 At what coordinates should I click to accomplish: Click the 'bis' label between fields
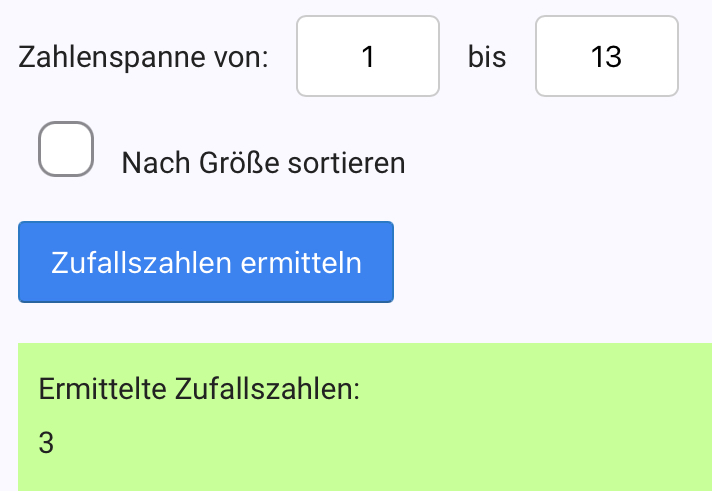487,57
